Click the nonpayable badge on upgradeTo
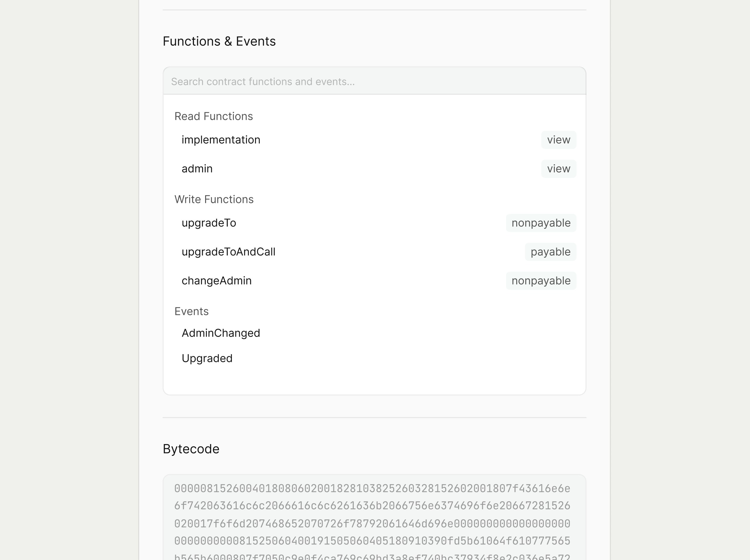Image resolution: width=750 pixels, height=560 pixels. [x=541, y=223]
